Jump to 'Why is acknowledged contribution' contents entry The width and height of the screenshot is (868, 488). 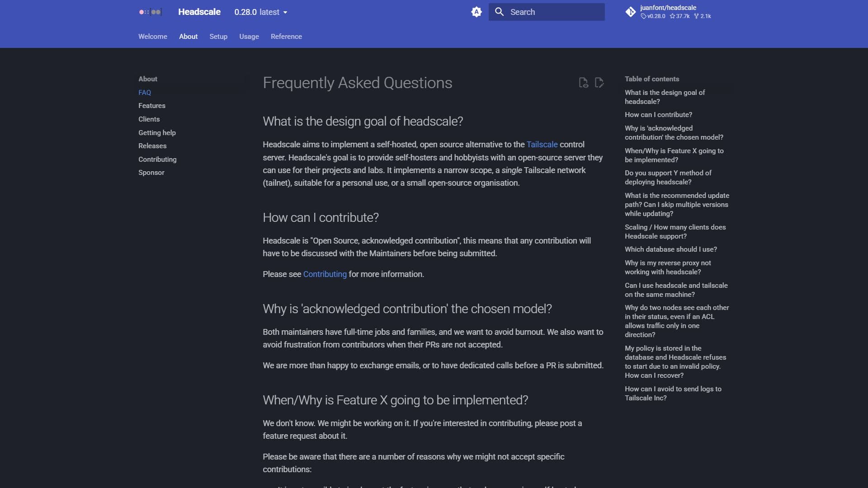(674, 133)
